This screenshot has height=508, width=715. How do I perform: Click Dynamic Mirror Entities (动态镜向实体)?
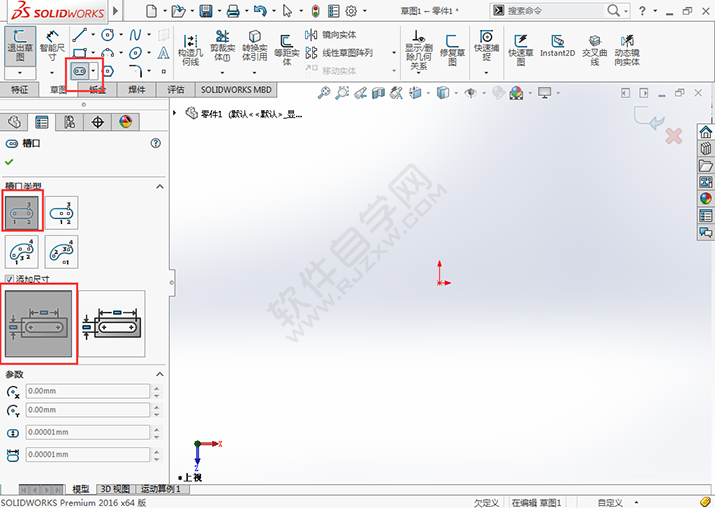[627, 50]
